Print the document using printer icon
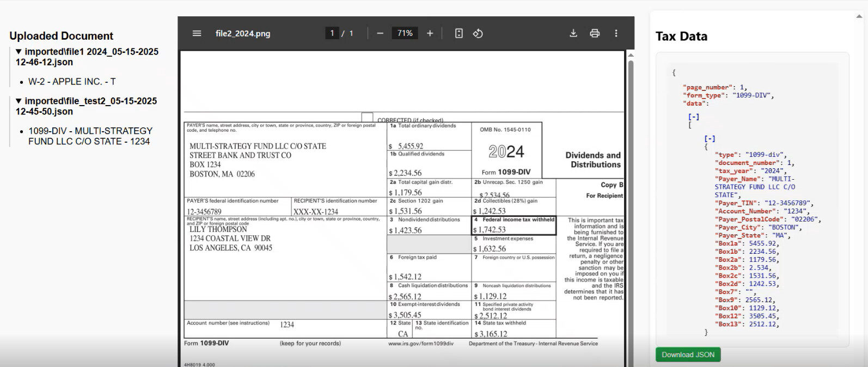The height and width of the screenshot is (367, 868). click(595, 33)
